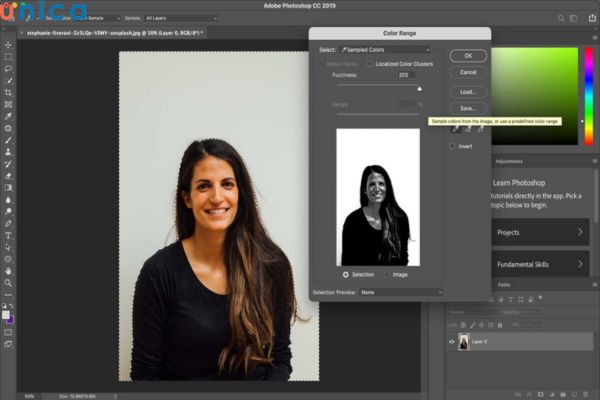Open the Fundamental Skills tutorial card
Image resolution: width=600 pixels, height=400 pixels.
(540, 264)
